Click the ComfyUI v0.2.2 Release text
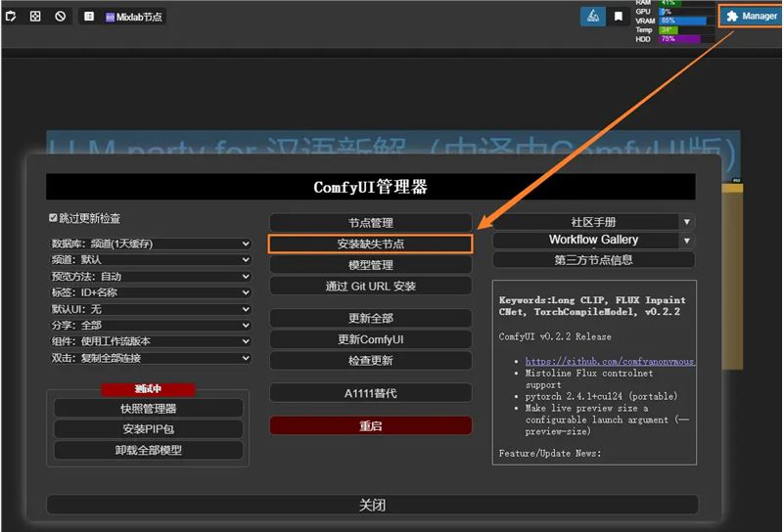 pyautogui.click(x=555, y=336)
